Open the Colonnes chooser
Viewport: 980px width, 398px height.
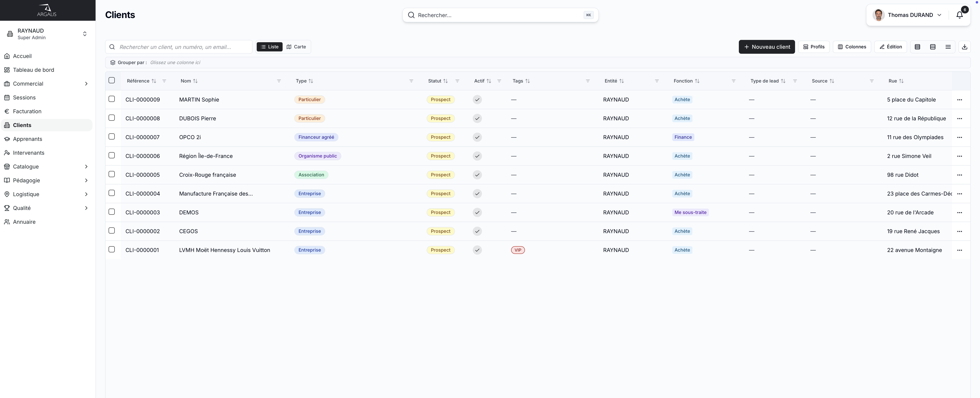click(x=852, y=47)
